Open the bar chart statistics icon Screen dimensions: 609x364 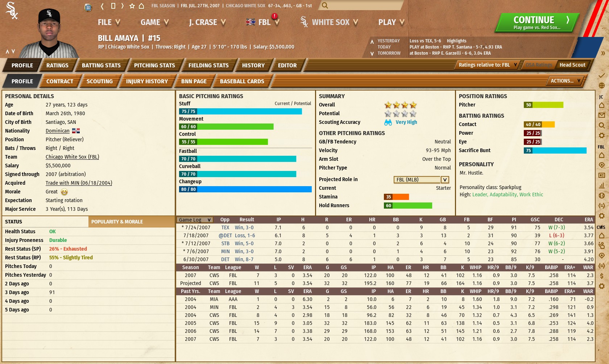pos(602,185)
